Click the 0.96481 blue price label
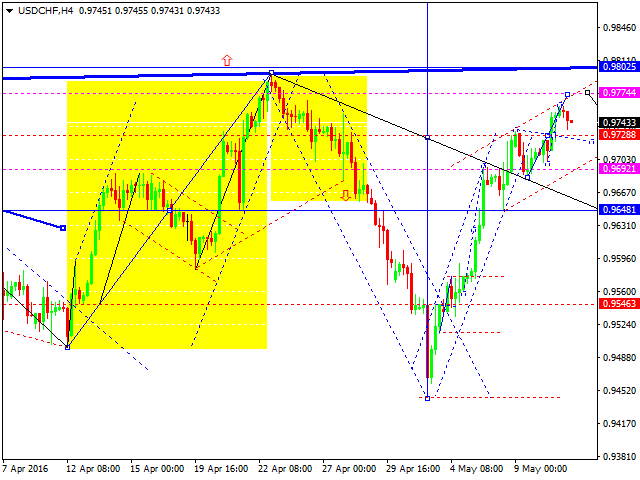640x480 pixels. pos(619,210)
